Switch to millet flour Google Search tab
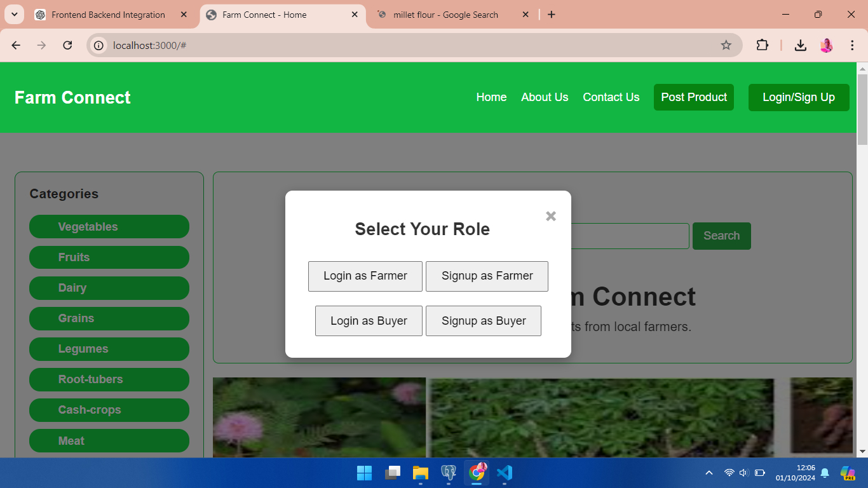868x488 pixels. pyautogui.click(x=445, y=15)
